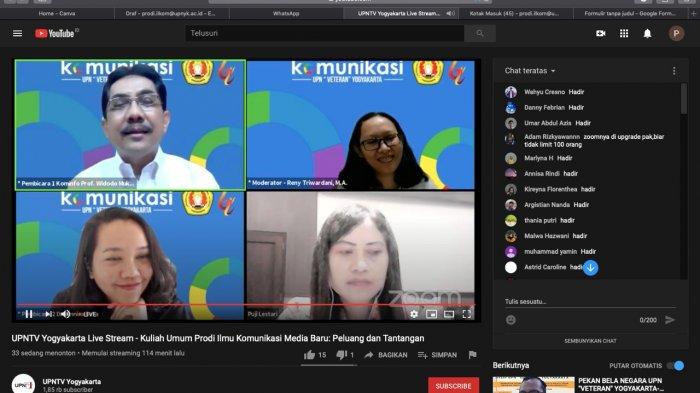This screenshot has width=700, height=393.
Task: Toggle the PUTAR OTOMATIS autoplay switch
Action: (x=675, y=365)
